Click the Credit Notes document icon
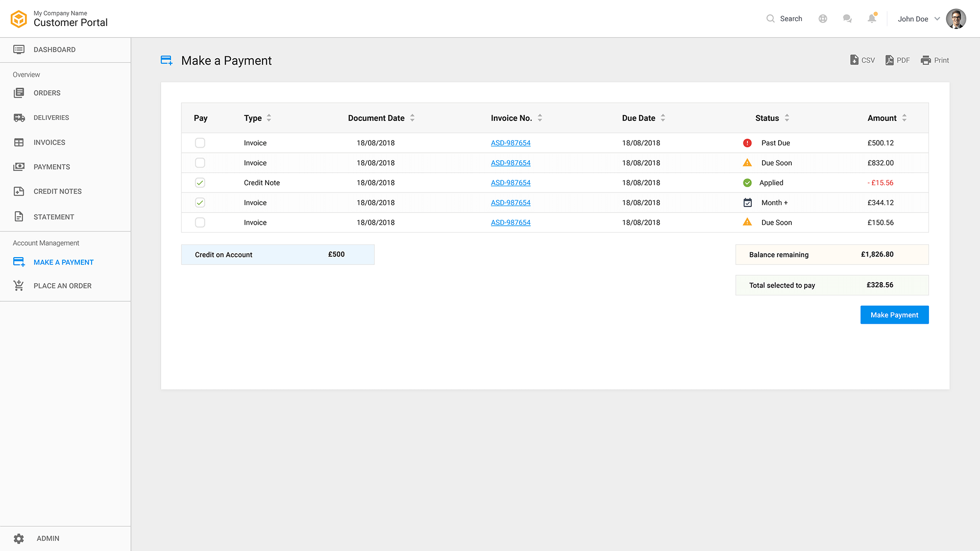The image size is (980, 551). coord(19,192)
